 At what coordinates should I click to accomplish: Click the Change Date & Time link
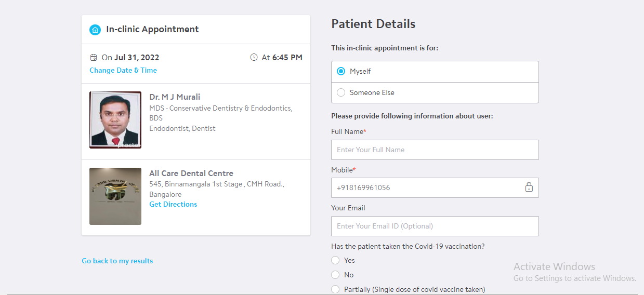click(x=123, y=71)
